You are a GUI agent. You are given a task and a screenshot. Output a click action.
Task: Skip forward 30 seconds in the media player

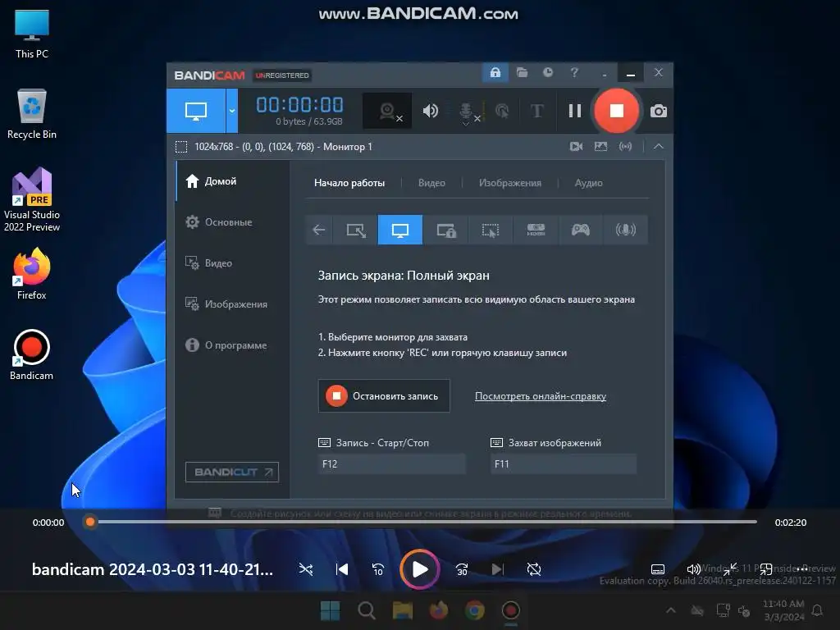(x=462, y=569)
